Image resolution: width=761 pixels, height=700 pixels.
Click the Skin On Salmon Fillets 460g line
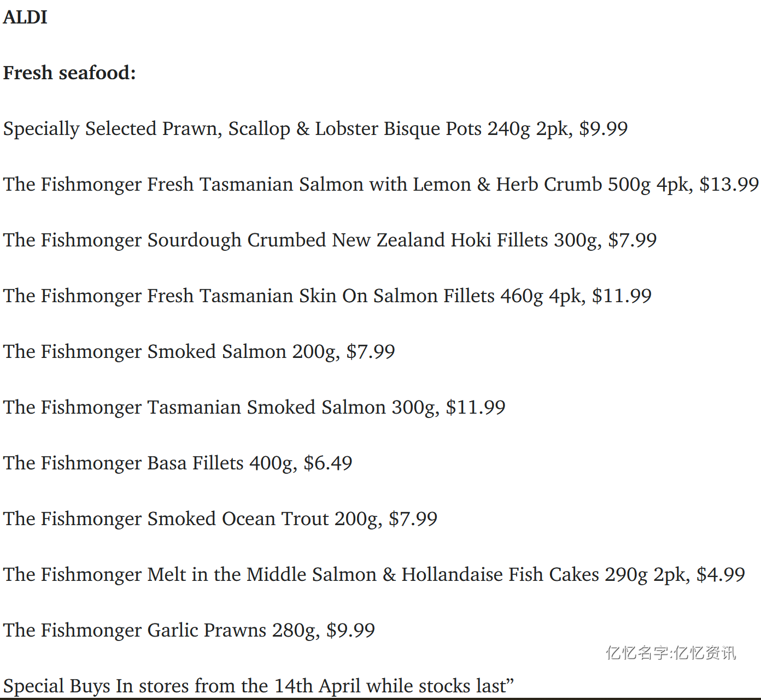(x=327, y=296)
